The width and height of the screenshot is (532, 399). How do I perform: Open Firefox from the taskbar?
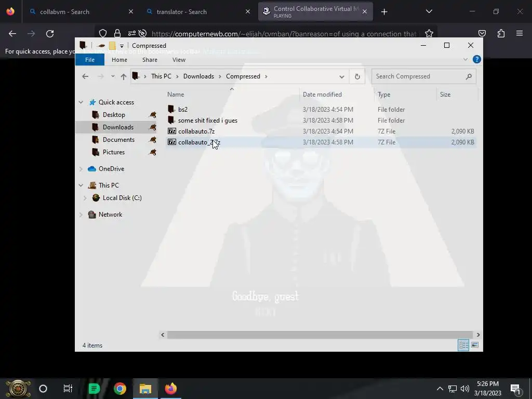(170, 389)
